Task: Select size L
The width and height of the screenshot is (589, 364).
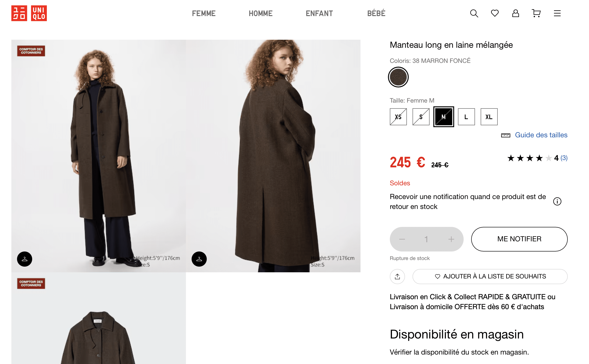Action: pos(466,117)
